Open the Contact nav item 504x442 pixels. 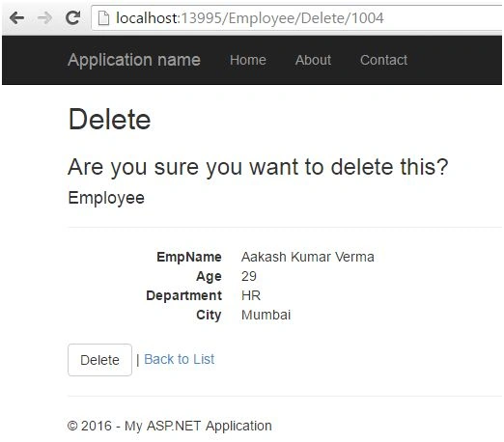coord(383,60)
